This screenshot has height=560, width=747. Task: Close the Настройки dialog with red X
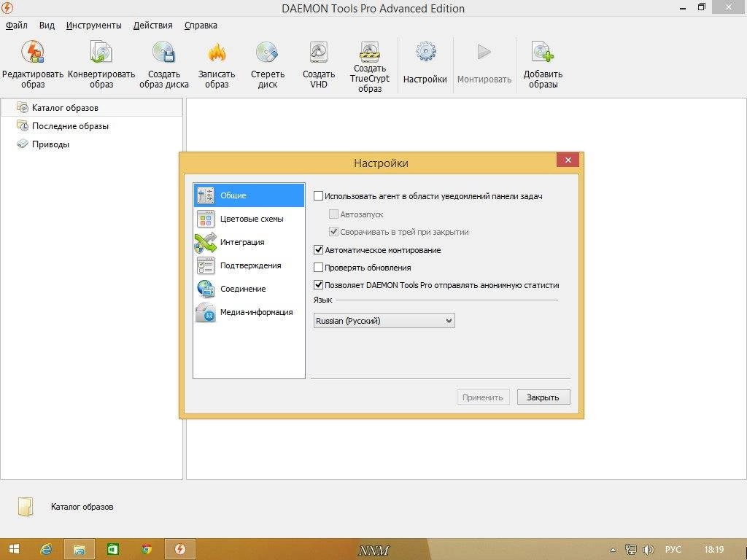coord(568,160)
